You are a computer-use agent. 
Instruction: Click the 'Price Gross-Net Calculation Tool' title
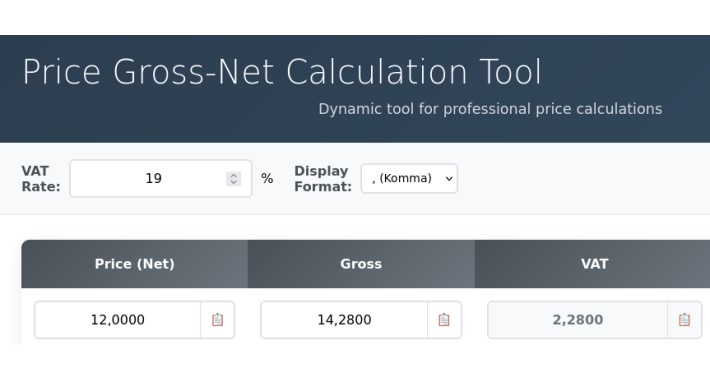pos(282,72)
